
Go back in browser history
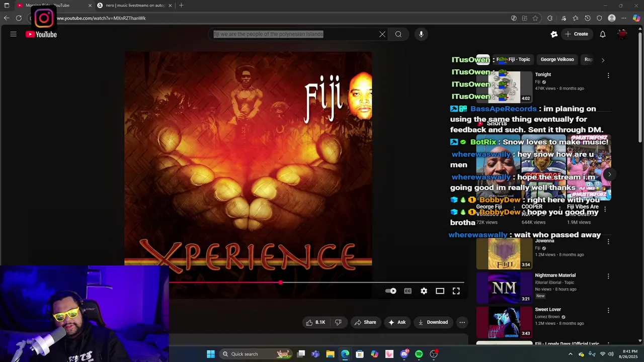click(7, 18)
